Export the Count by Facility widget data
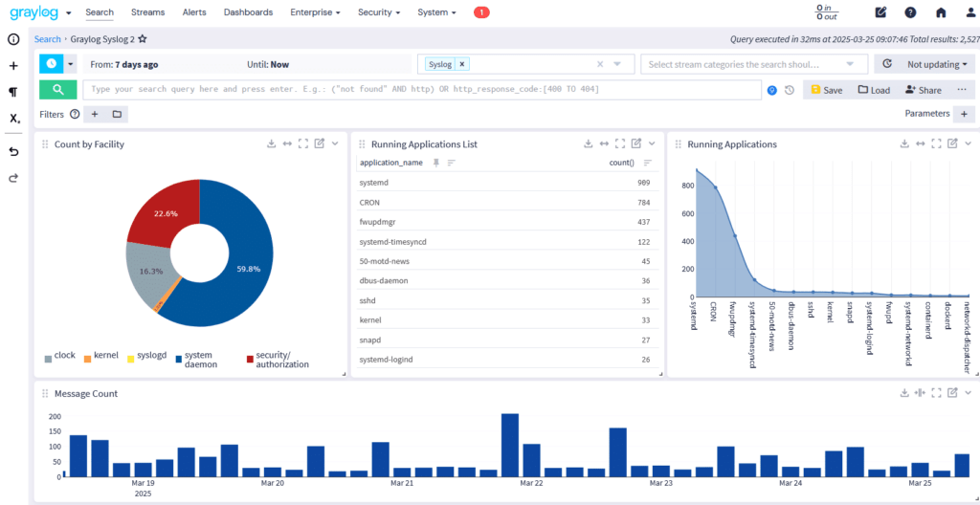 (271, 143)
